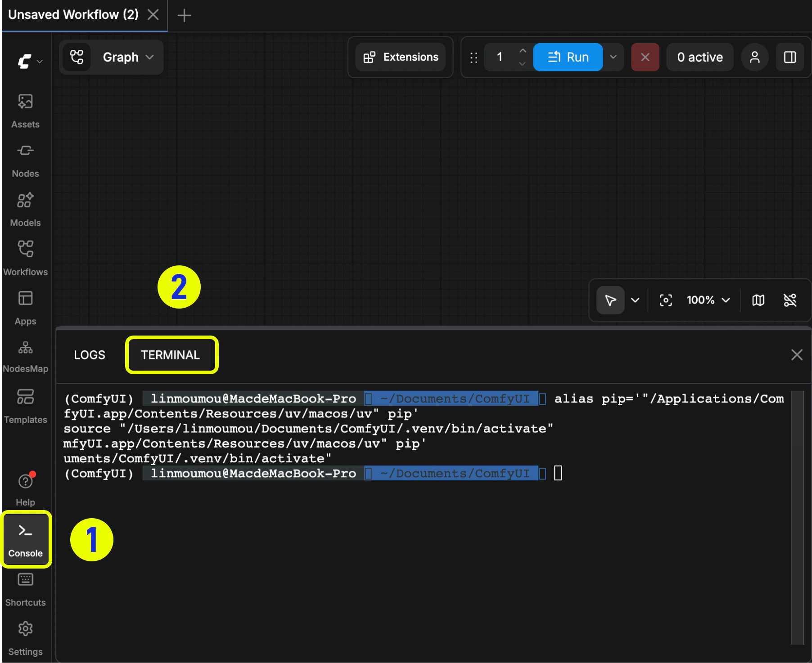This screenshot has width=812, height=663.
Task: Open the Models panel
Action: (x=25, y=208)
